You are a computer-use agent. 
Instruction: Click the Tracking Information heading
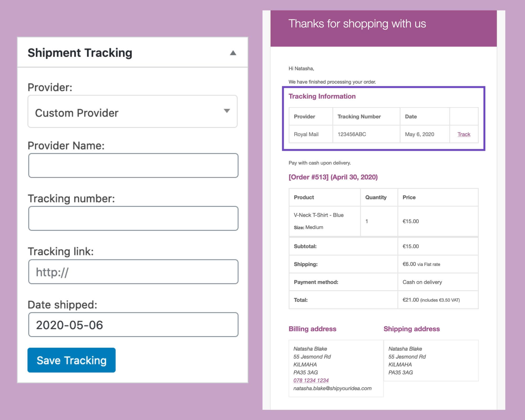point(322,96)
